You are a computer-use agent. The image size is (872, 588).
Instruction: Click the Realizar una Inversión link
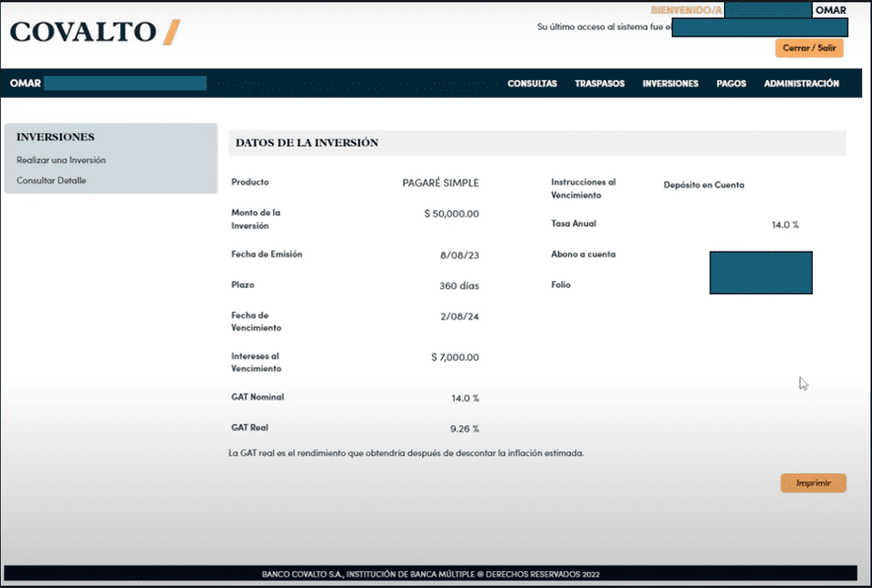pos(61,160)
